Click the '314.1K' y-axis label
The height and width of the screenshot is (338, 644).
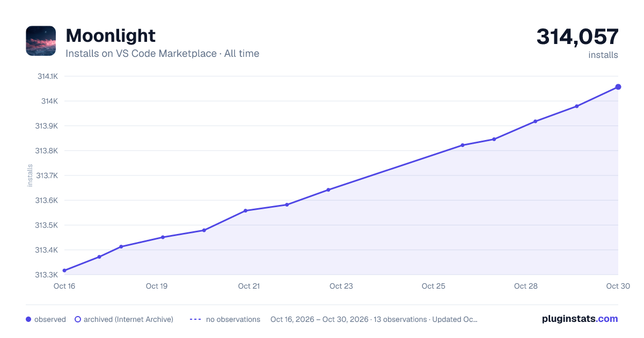tap(48, 76)
